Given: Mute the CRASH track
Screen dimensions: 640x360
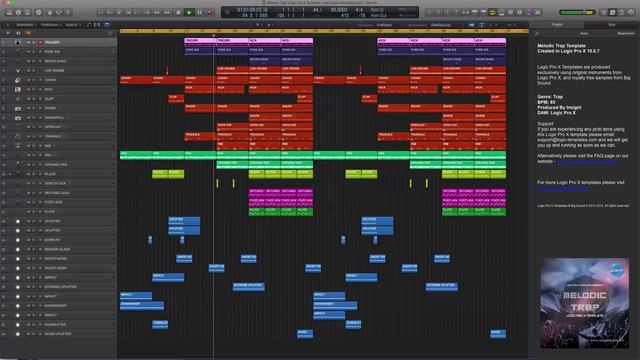Looking at the screenshot, I should [28, 80].
